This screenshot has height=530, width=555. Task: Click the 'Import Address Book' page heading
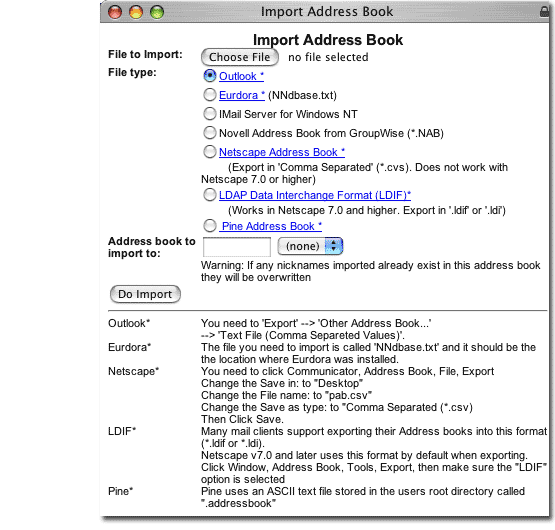pyautogui.click(x=328, y=40)
